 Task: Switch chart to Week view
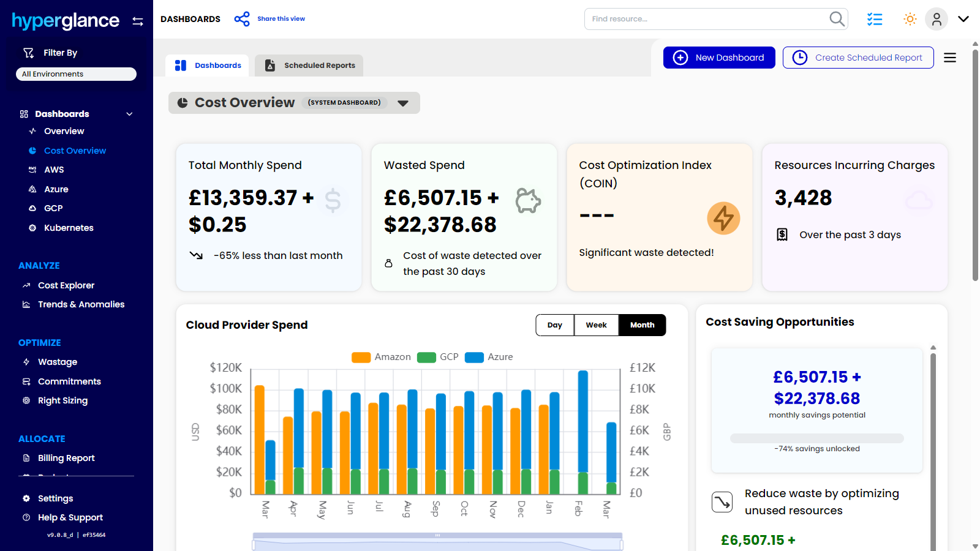point(596,325)
